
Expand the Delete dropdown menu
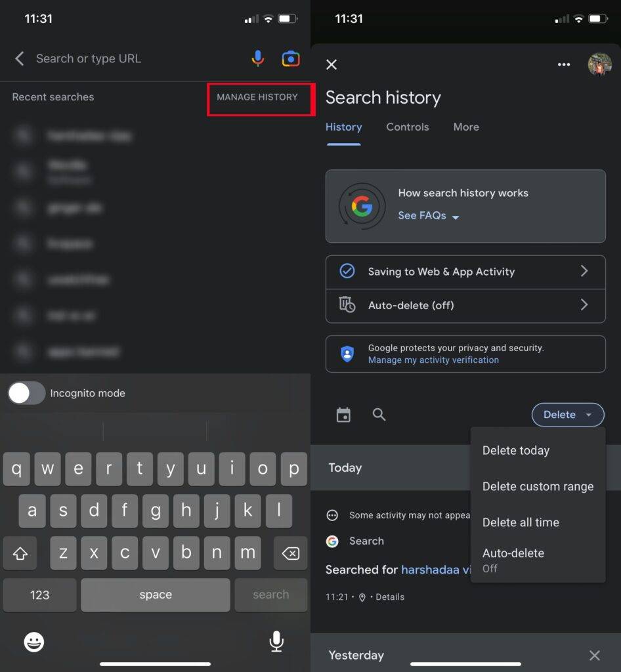point(567,414)
